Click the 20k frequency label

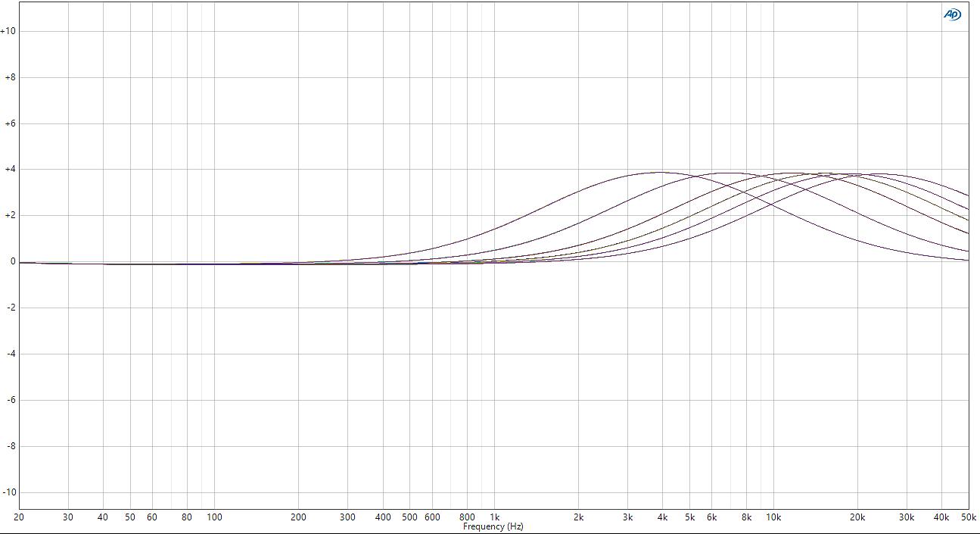coord(857,517)
